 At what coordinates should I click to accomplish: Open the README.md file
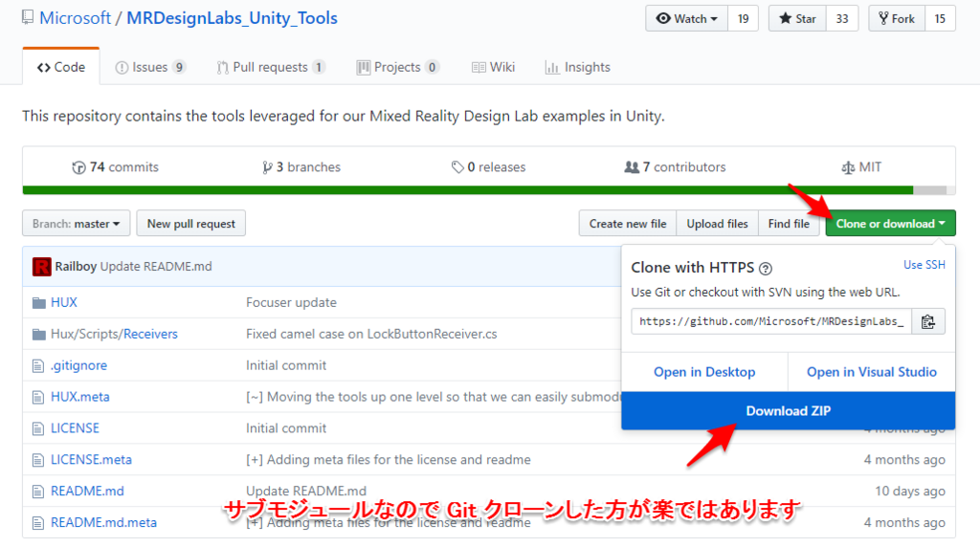(87, 491)
